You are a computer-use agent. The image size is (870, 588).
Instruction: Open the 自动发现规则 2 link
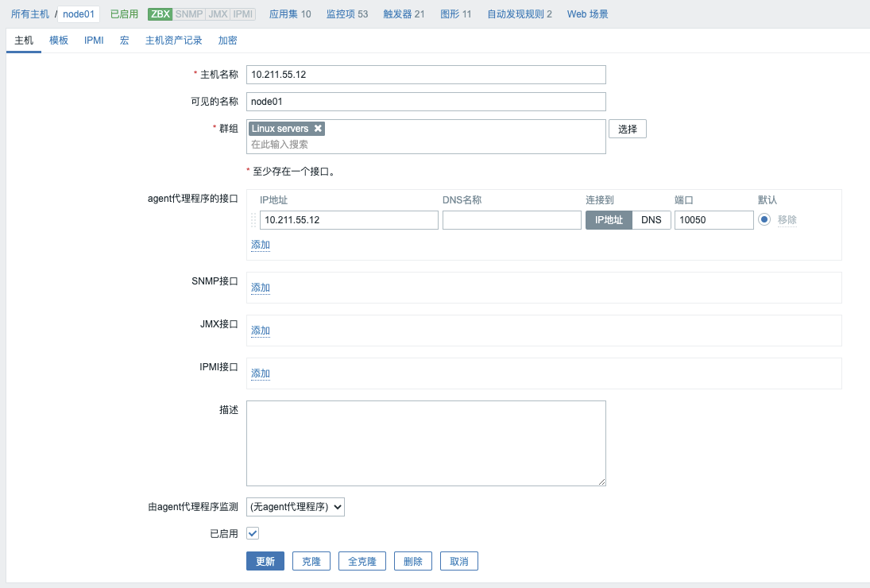click(x=520, y=14)
